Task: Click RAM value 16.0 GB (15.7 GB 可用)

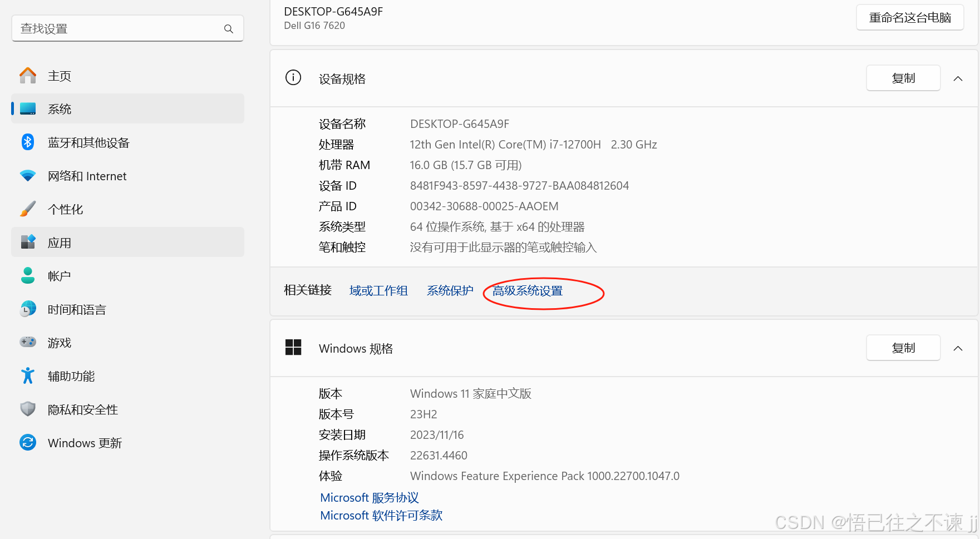Action: [x=466, y=165]
